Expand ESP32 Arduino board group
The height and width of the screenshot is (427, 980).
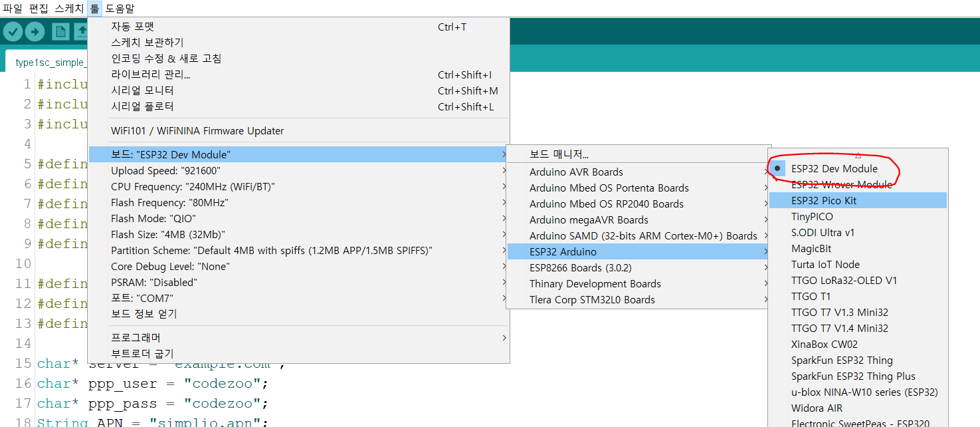pyautogui.click(x=638, y=251)
